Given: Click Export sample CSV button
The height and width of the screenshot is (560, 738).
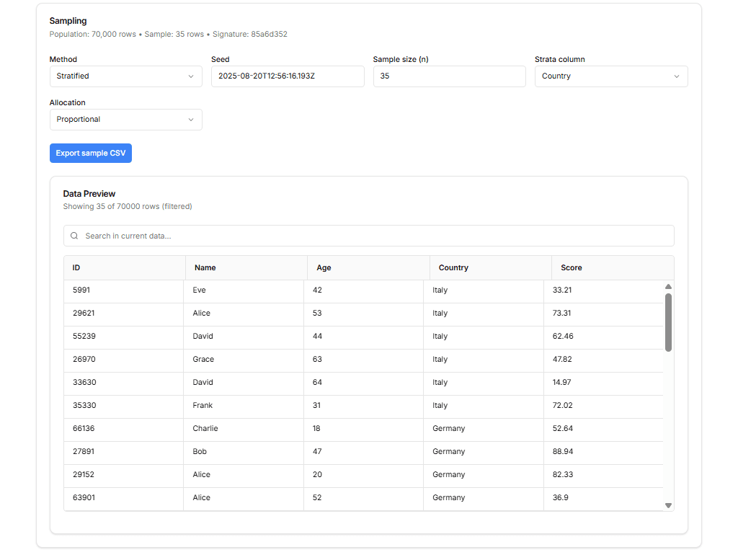Looking at the screenshot, I should pyautogui.click(x=91, y=154).
